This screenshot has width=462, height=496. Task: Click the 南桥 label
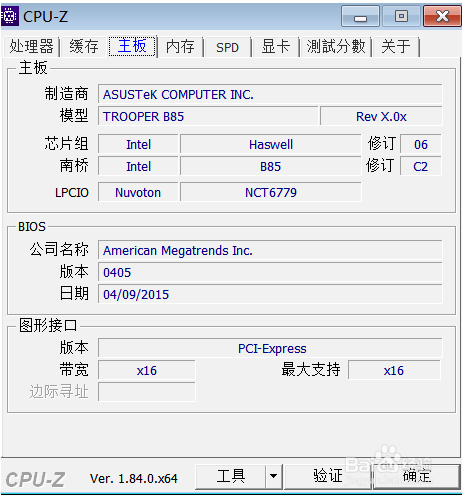coord(74,166)
